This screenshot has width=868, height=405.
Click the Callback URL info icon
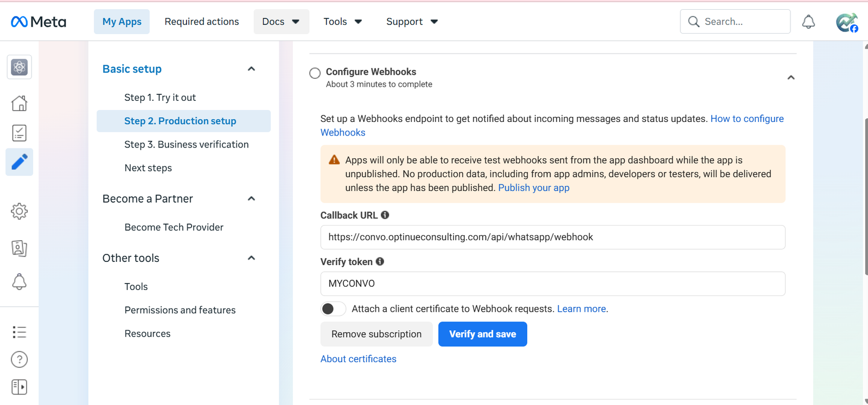pyautogui.click(x=385, y=215)
